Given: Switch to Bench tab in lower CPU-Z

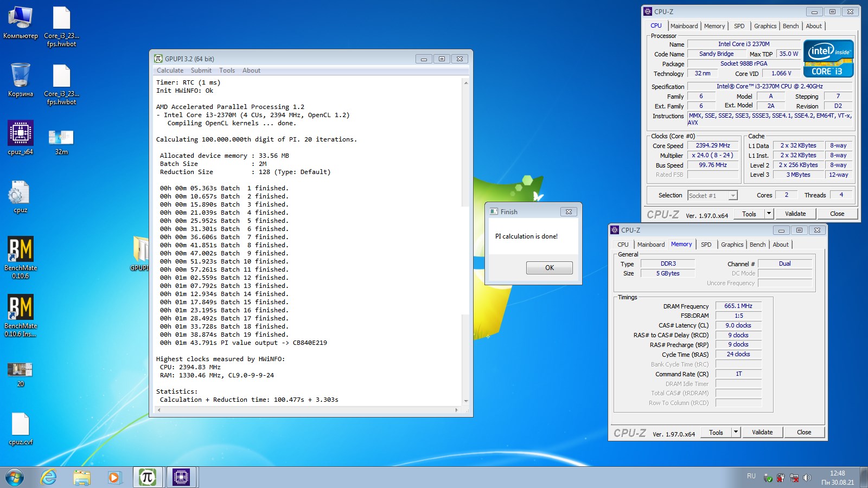Looking at the screenshot, I should [757, 245].
